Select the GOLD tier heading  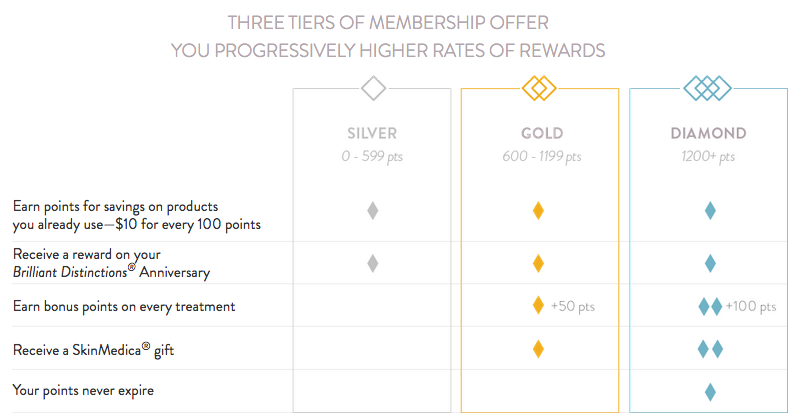pos(541,133)
